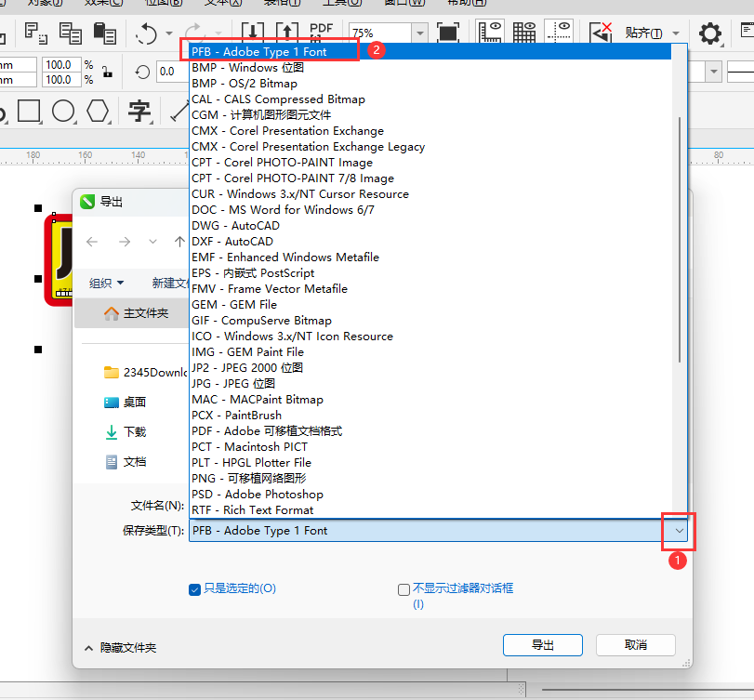Open the outline style dropdown arrow on the property bar
754x700 pixels.
pos(714,72)
